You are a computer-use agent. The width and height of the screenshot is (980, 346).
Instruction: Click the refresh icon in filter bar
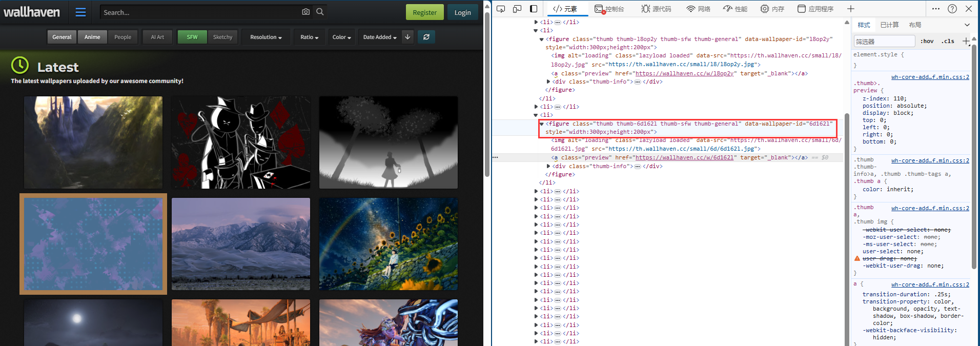(x=426, y=37)
